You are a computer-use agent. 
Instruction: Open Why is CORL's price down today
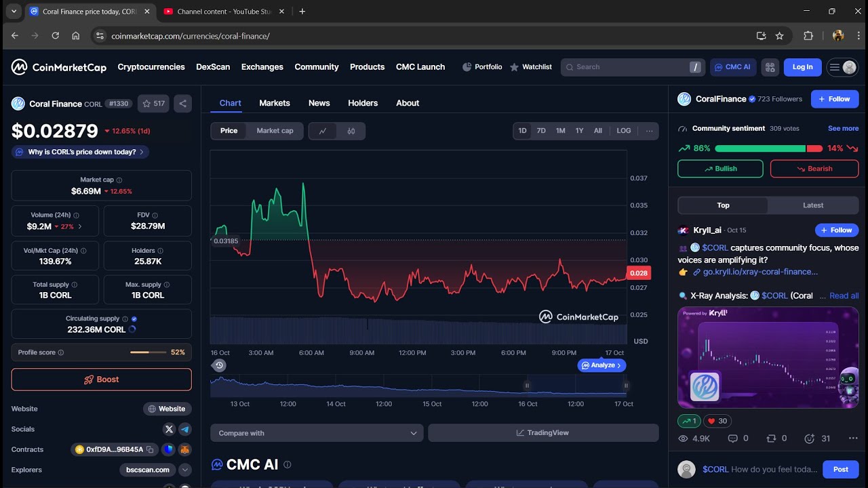pos(80,152)
